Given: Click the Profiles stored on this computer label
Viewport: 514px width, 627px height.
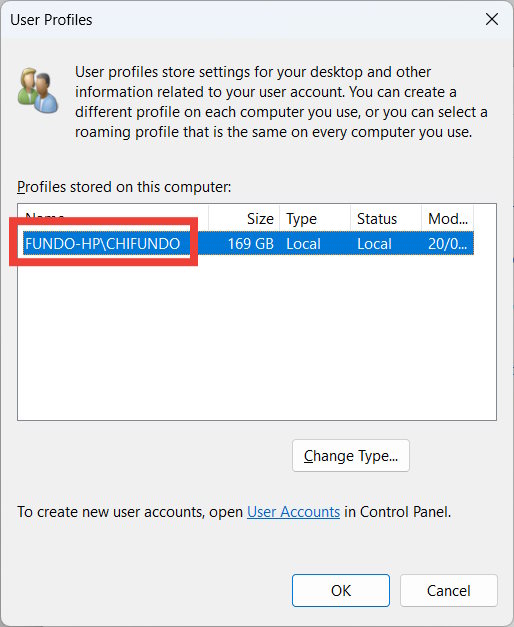Looking at the screenshot, I should [x=124, y=187].
